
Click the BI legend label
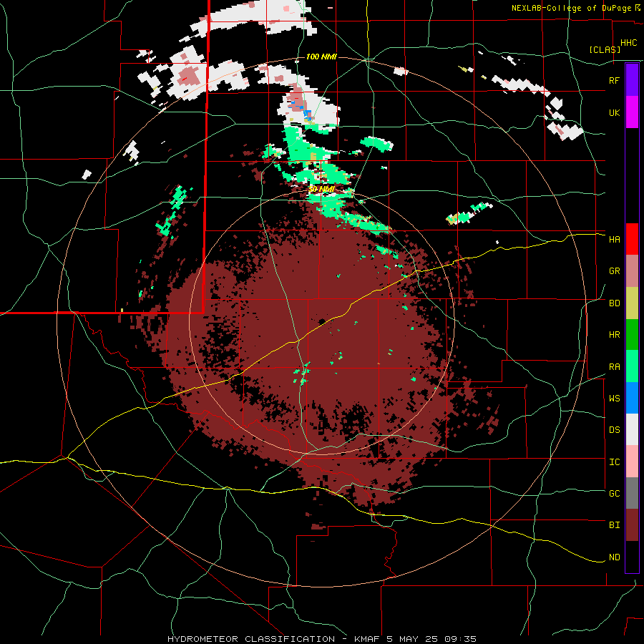[614, 525]
